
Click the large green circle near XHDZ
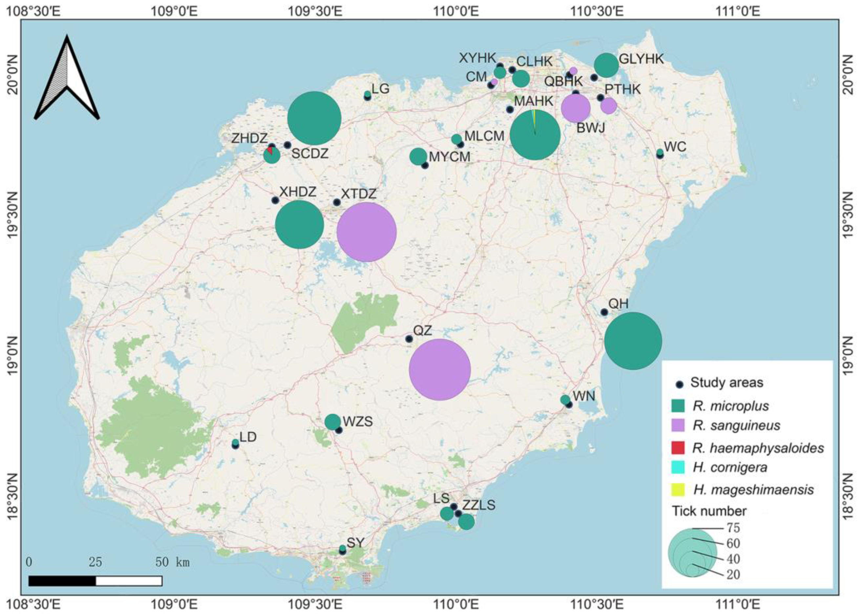(x=299, y=224)
